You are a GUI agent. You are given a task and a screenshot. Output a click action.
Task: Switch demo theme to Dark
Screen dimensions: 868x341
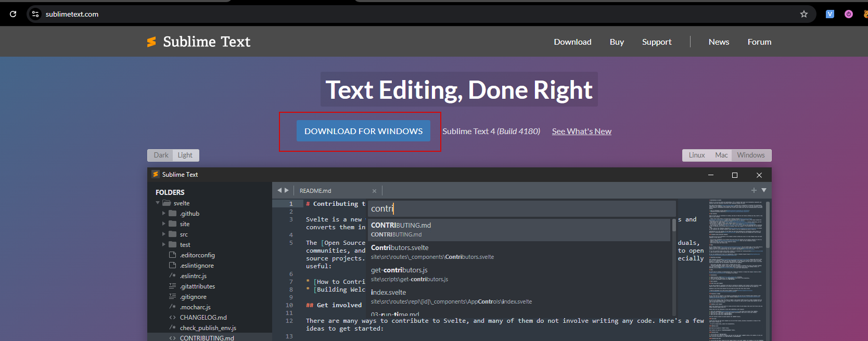(161, 155)
